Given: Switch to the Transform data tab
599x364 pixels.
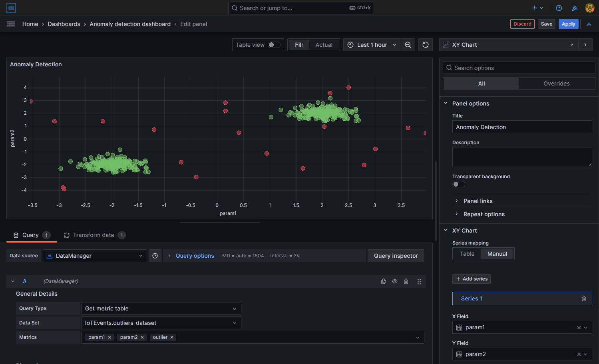Looking at the screenshot, I should (x=94, y=235).
